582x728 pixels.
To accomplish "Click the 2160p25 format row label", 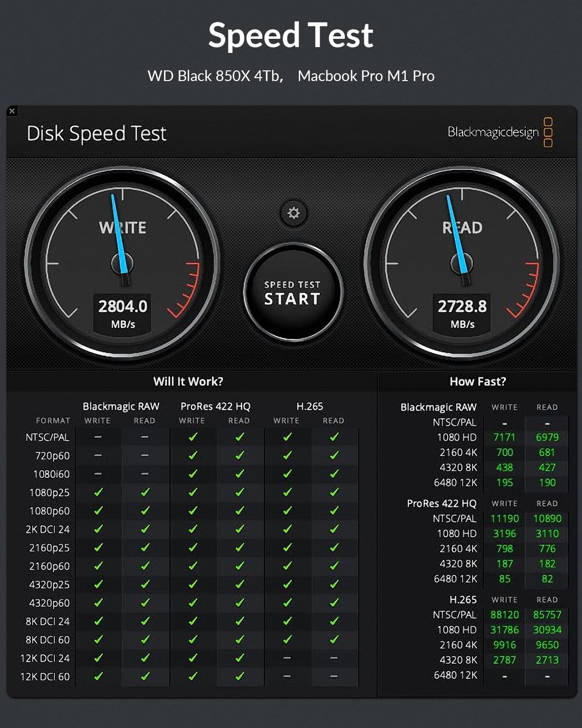I will [x=49, y=548].
